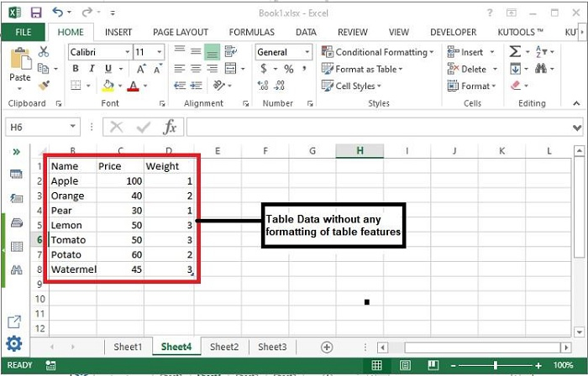
Task: Click the Percent Style icon
Action: click(x=288, y=69)
